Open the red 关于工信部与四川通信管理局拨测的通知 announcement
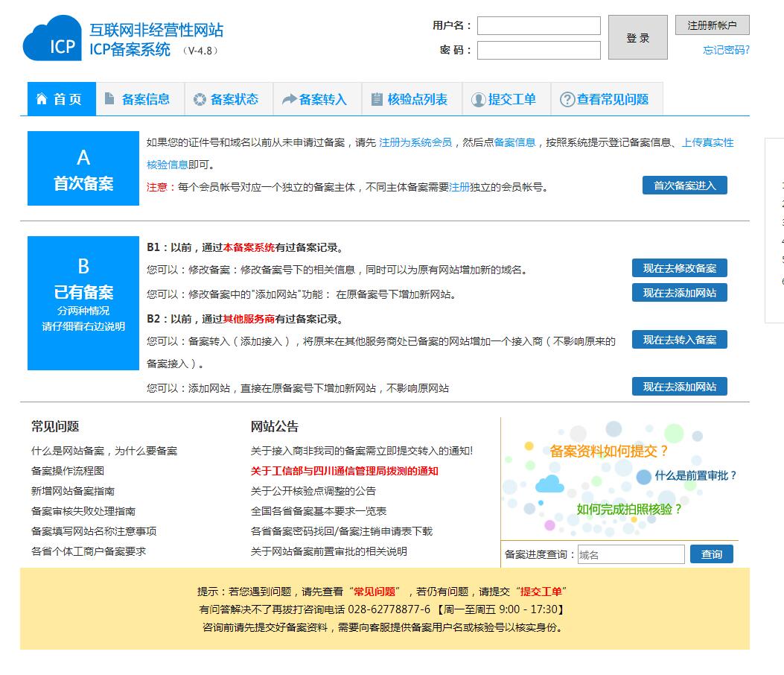 coord(345,471)
